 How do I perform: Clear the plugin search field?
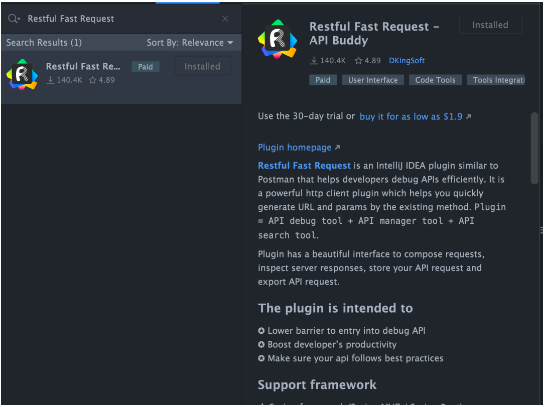click(225, 19)
